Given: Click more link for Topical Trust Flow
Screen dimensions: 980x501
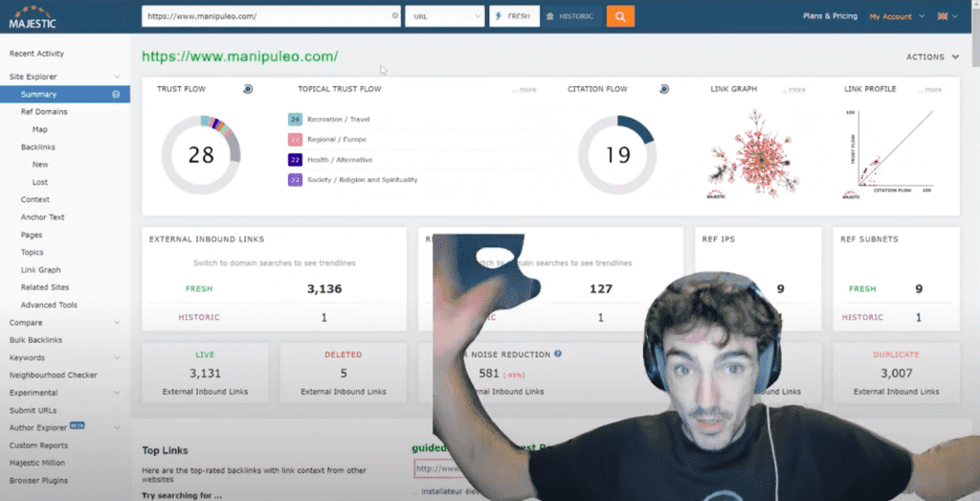Looking at the screenshot, I should click(523, 89).
